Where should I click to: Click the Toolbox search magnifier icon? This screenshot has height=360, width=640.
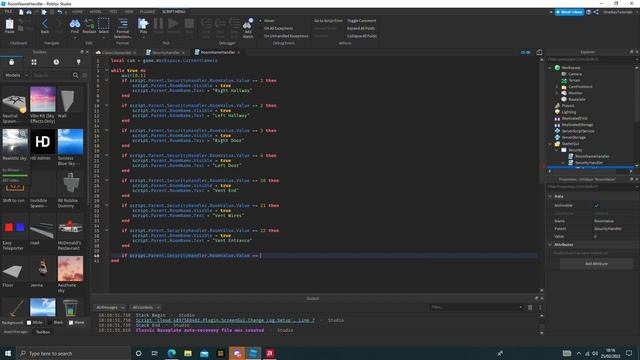coord(76,75)
